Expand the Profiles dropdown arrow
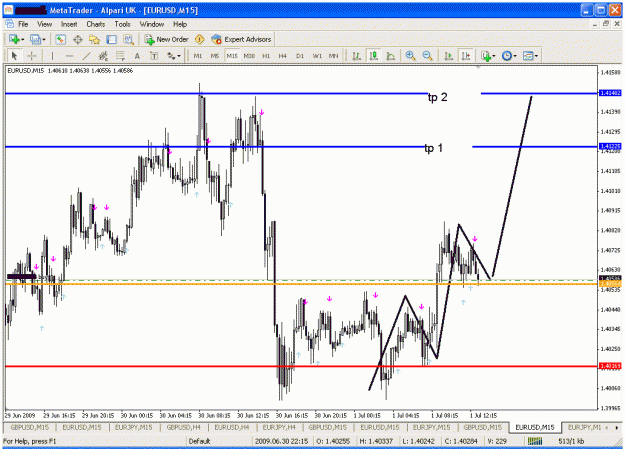Image resolution: width=625 pixels, height=449 pixels. pos(43,39)
